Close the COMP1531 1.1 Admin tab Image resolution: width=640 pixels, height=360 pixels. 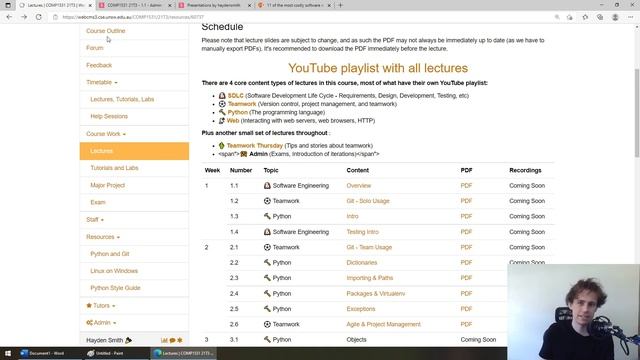170,5
